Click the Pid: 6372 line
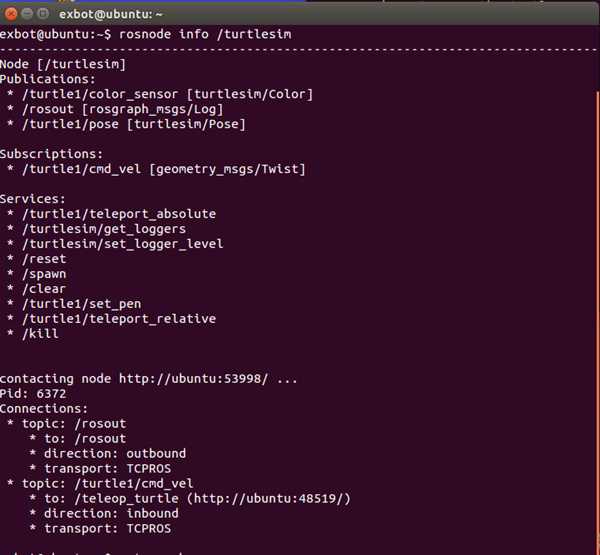The width and height of the screenshot is (600, 555). [x=34, y=394]
